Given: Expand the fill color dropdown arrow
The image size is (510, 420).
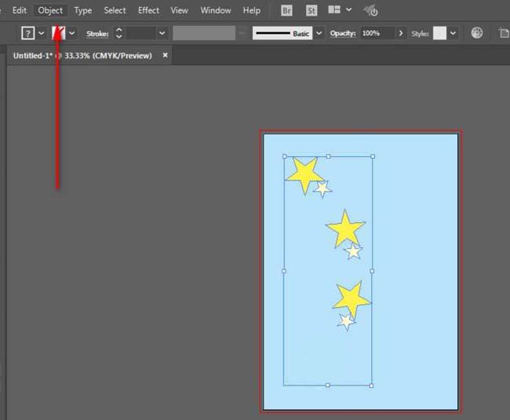Looking at the screenshot, I should 42,33.
